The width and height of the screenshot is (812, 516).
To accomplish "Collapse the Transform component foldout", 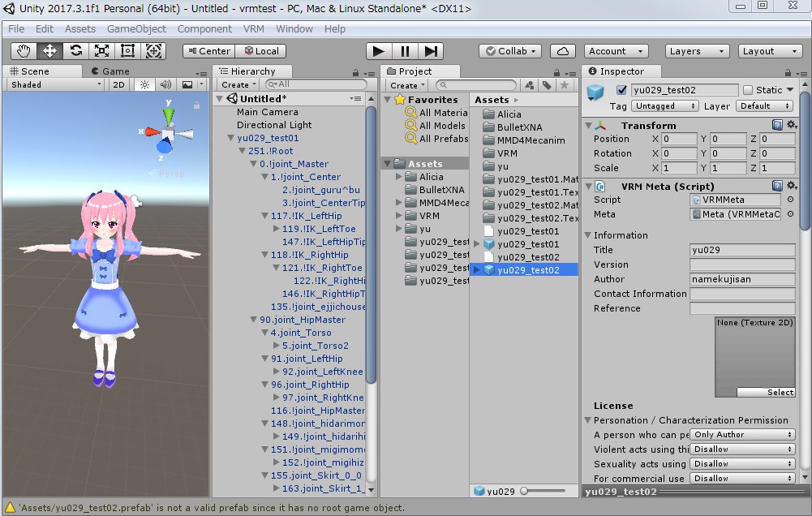I will click(588, 126).
